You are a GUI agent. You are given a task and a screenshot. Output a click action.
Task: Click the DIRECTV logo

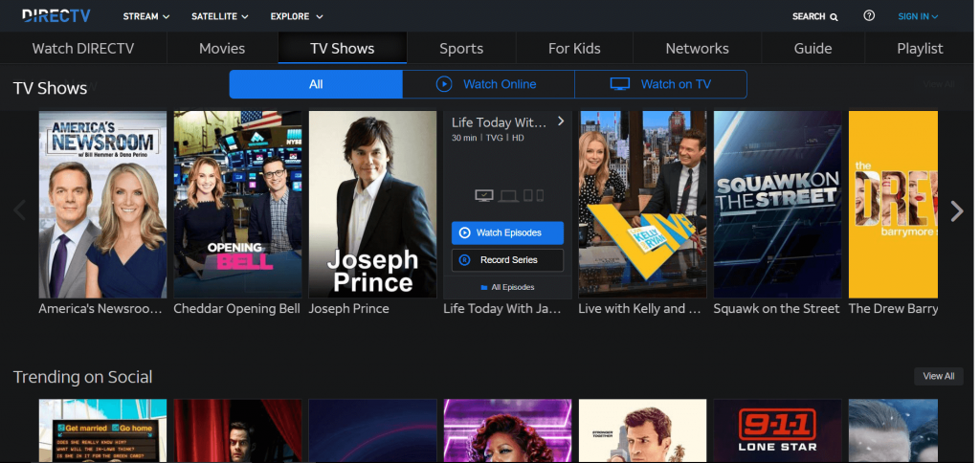point(56,15)
